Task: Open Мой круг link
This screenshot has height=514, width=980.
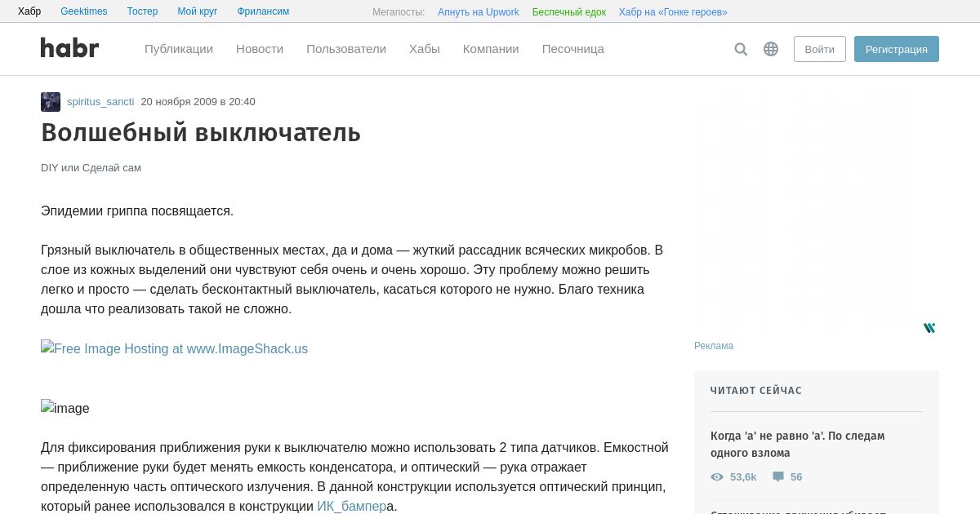Action: (198, 11)
